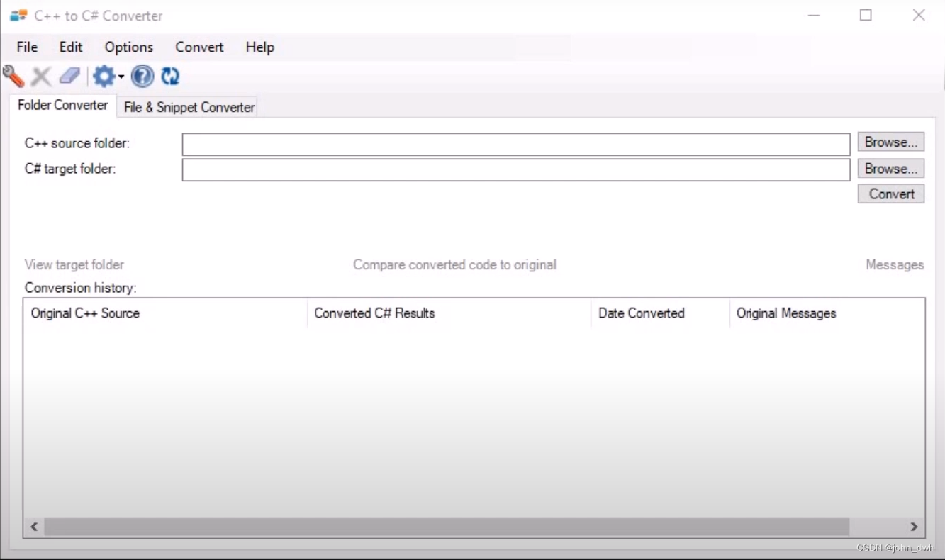Screen dimensions: 945x560
Task: Click the right arrow of the horizontal scrollbar
Action: (914, 527)
